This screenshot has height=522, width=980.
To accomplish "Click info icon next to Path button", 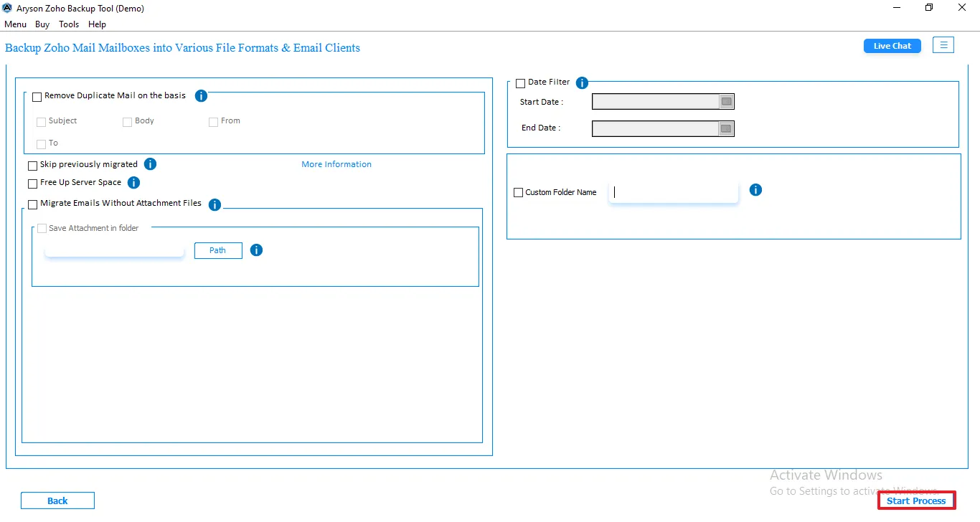I will (256, 250).
